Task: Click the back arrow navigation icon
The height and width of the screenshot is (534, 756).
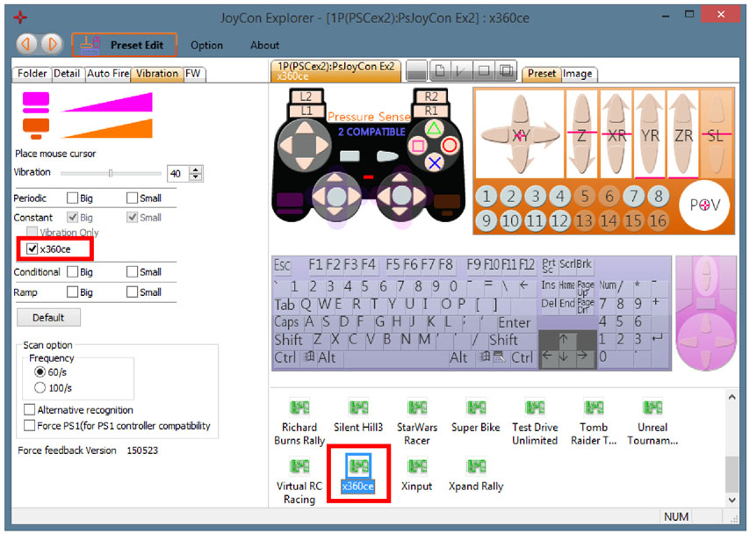Action: pyautogui.click(x=26, y=45)
